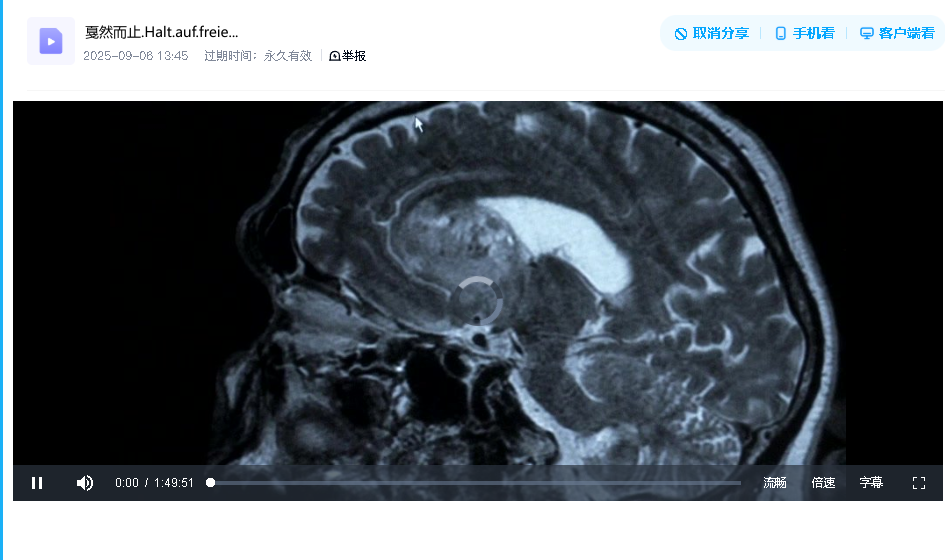Click the 0:00 / 1:49:51 time display
This screenshot has width=945, height=560.
tap(154, 483)
